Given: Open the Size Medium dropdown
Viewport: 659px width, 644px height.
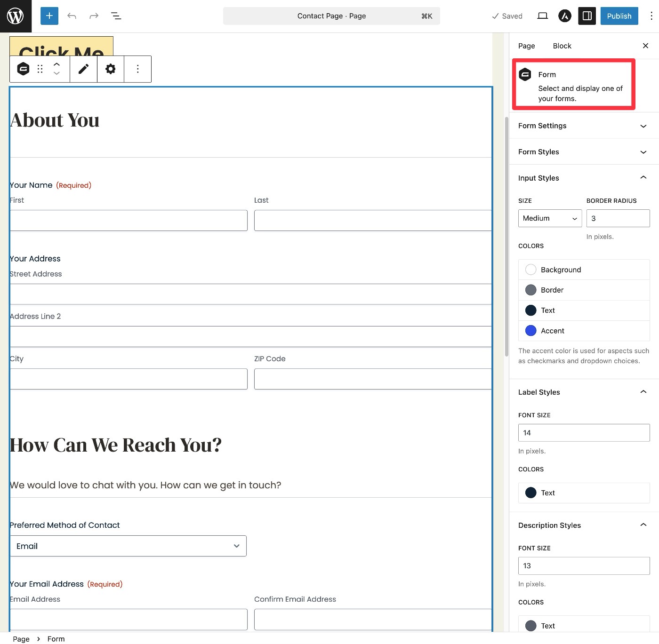Looking at the screenshot, I should pos(550,218).
